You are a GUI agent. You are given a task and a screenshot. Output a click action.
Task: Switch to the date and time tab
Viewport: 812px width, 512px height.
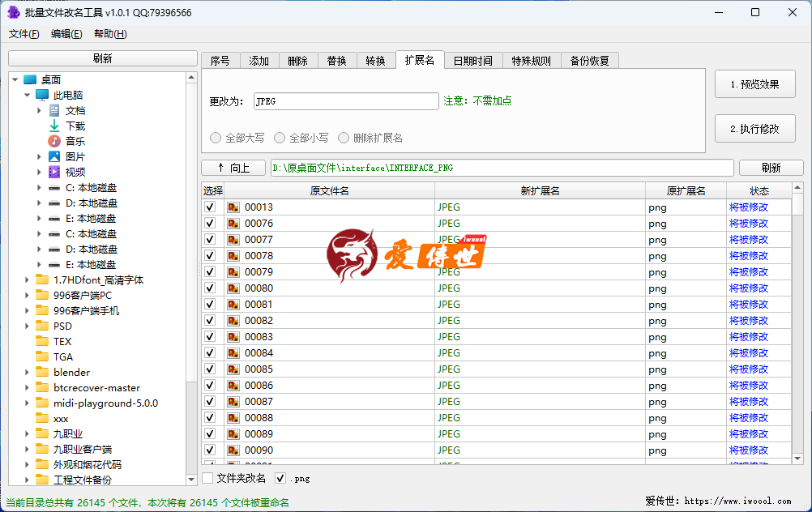[472, 61]
